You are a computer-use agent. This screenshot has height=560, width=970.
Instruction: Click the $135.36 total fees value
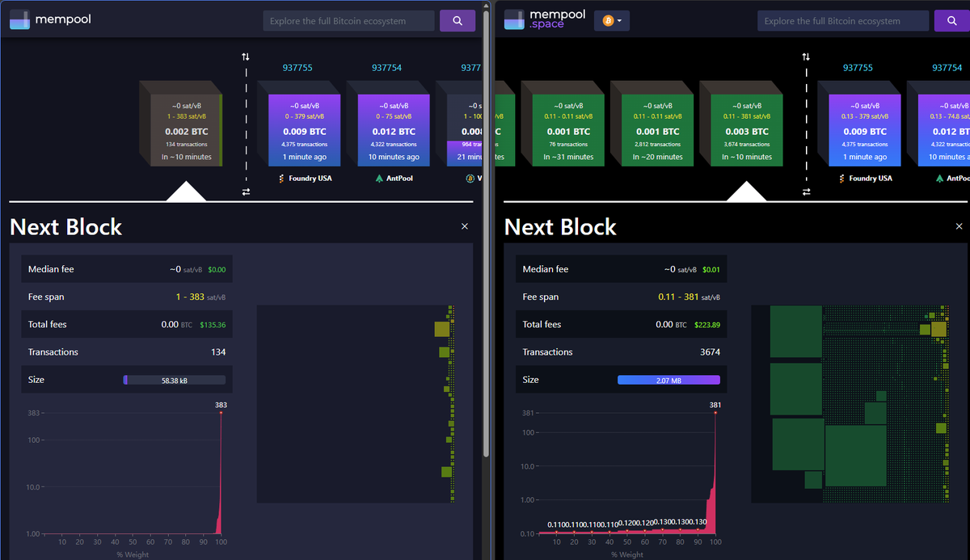pyautogui.click(x=213, y=325)
